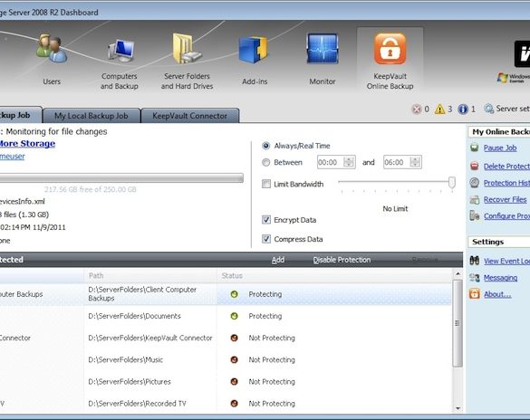Viewport: 530px width, 420px height.
Task: Click red status icon for KeepVault Connector folder
Action: point(234,338)
